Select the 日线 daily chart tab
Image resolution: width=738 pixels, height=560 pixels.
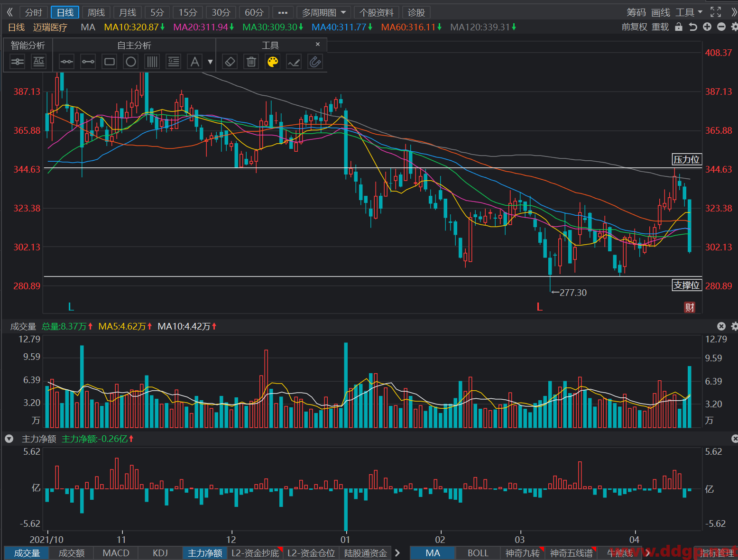(65, 12)
